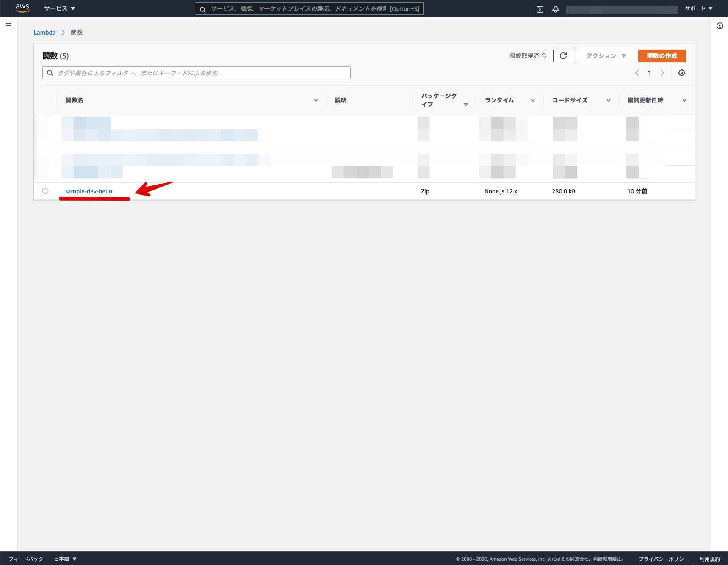
Task: Click the Node.js 12.x runtime cell
Action: [x=501, y=191]
